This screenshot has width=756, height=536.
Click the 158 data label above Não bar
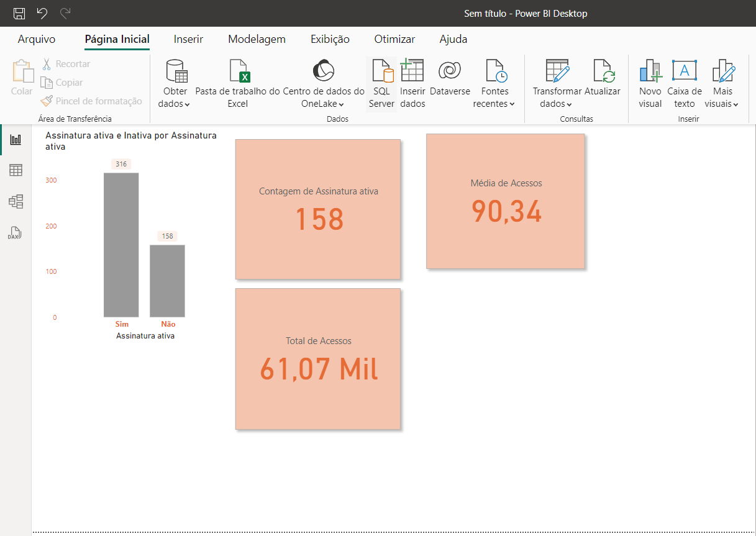click(x=168, y=236)
